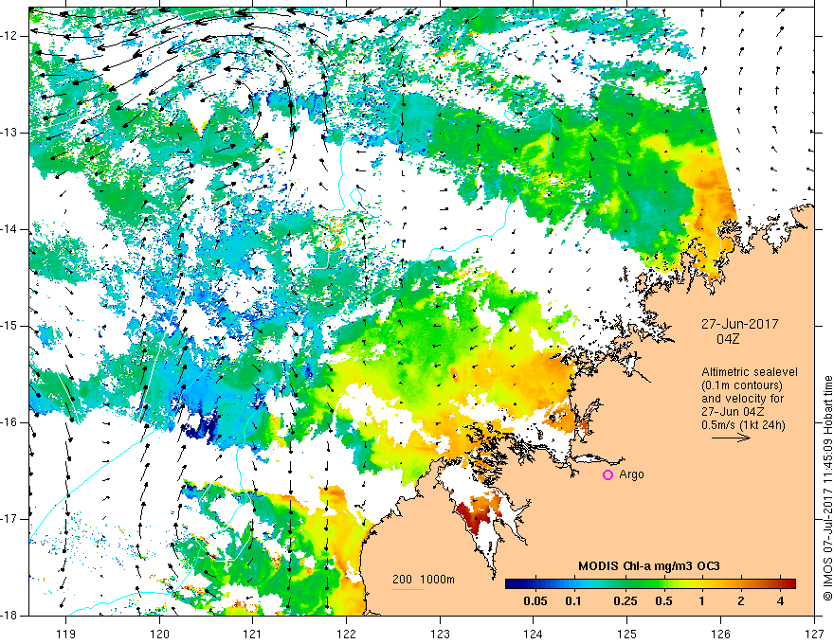Click the '(0.1m contours)' legend line

coord(742,385)
